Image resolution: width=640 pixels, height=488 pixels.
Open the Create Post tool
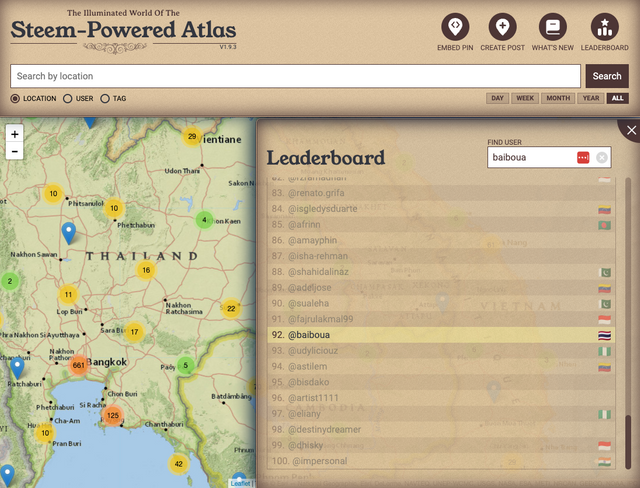tap(502, 32)
